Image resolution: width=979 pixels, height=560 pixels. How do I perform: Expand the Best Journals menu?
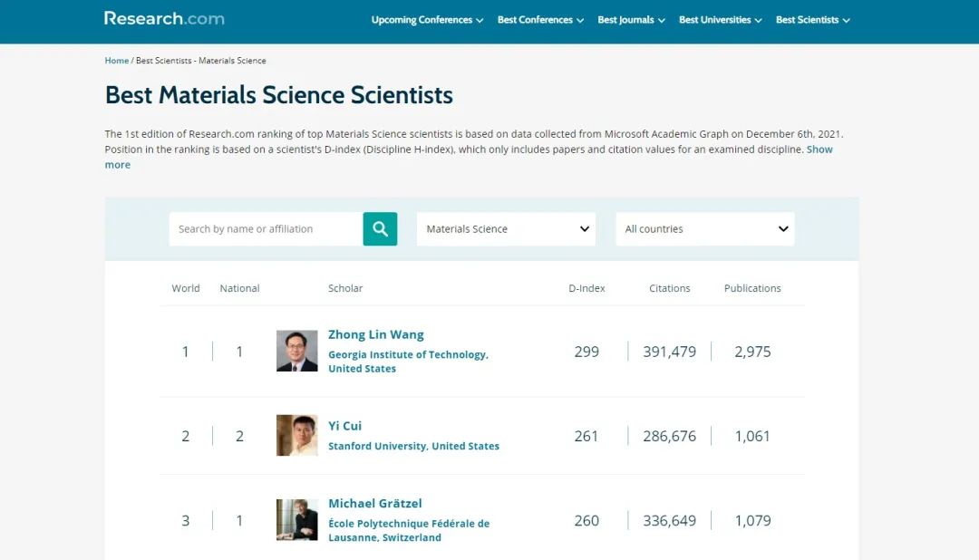click(x=631, y=20)
